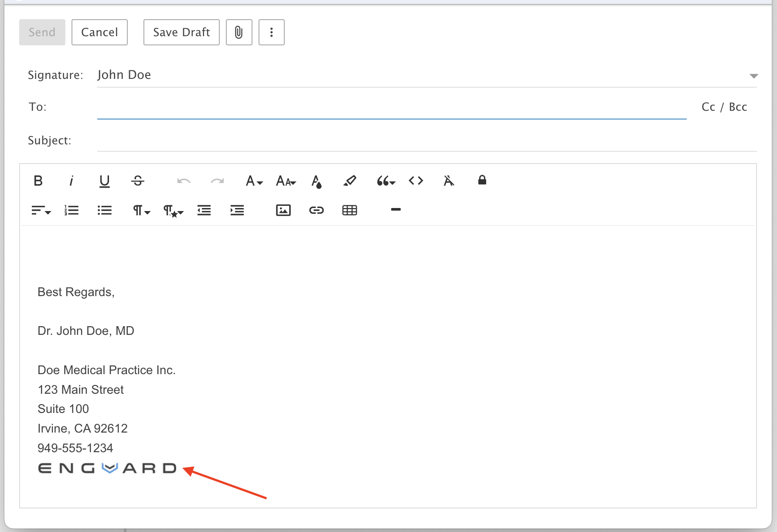Choose text color with droplet icon
The height and width of the screenshot is (532, 777).
[x=317, y=181]
